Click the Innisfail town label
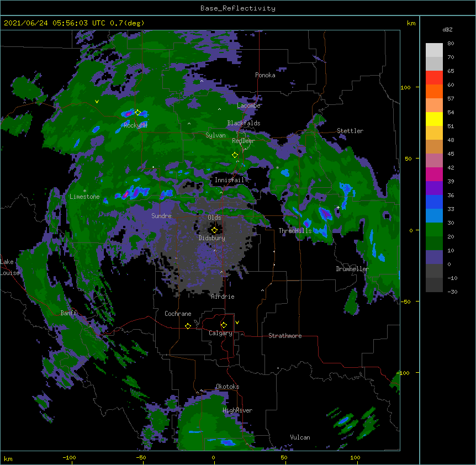Image resolution: width=476 pixels, height=465 pixels. click(229, 180)
